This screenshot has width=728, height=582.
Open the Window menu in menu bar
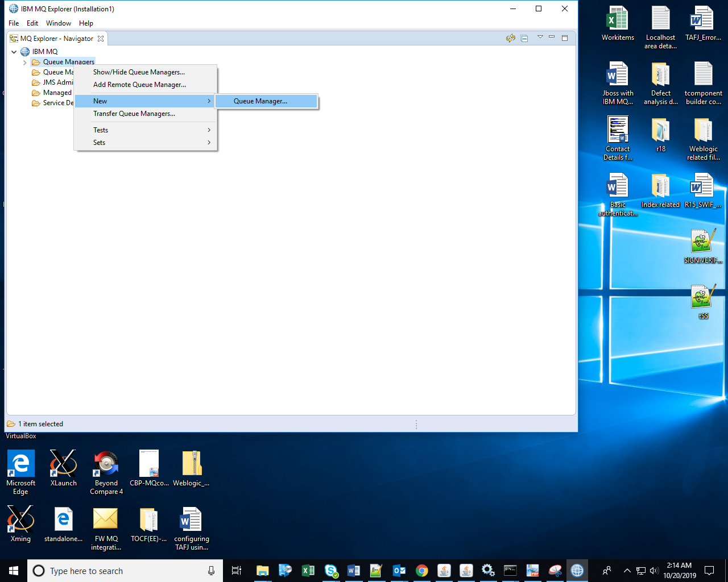tap(59, 23)
